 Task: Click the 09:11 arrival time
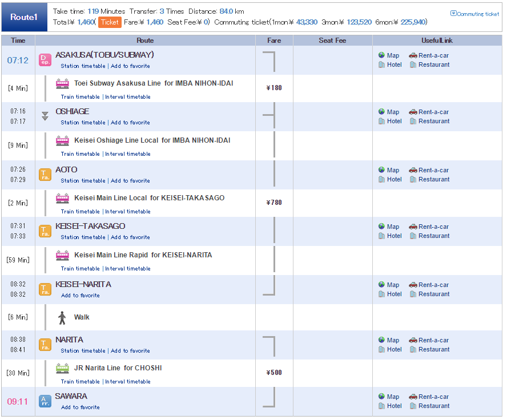click(18, 402)
